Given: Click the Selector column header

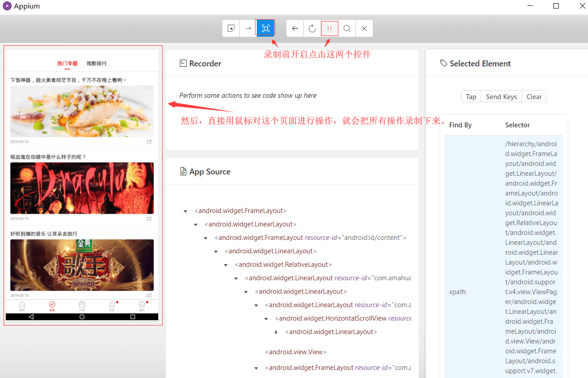Looking at the screenshot, I should [518, 125].
